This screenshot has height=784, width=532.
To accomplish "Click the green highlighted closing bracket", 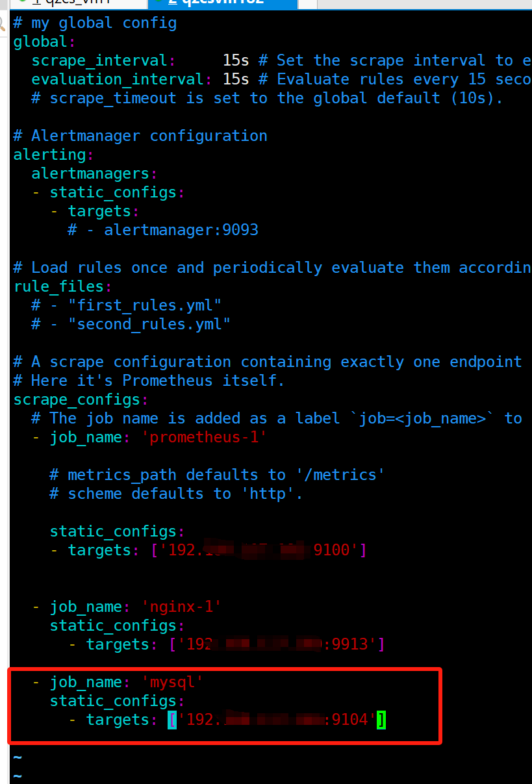I will tap(381, 720).
